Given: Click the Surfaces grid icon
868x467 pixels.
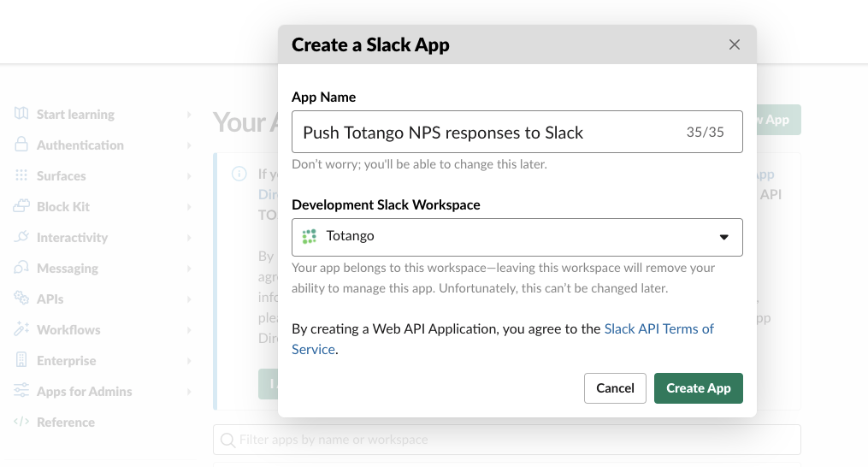Looking at the screenshot, I should (x=21, y=175).
